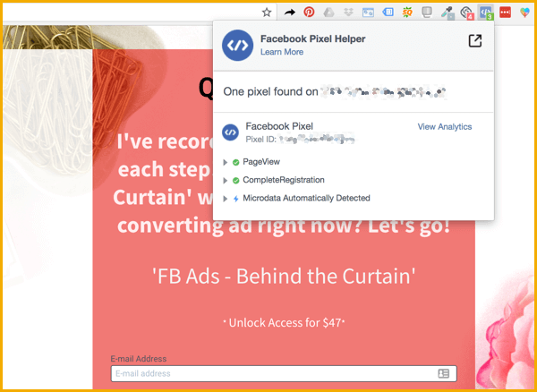Click the 'Facebook Pixel' heading text
537x392 pixels.
(x=279, y=126)
